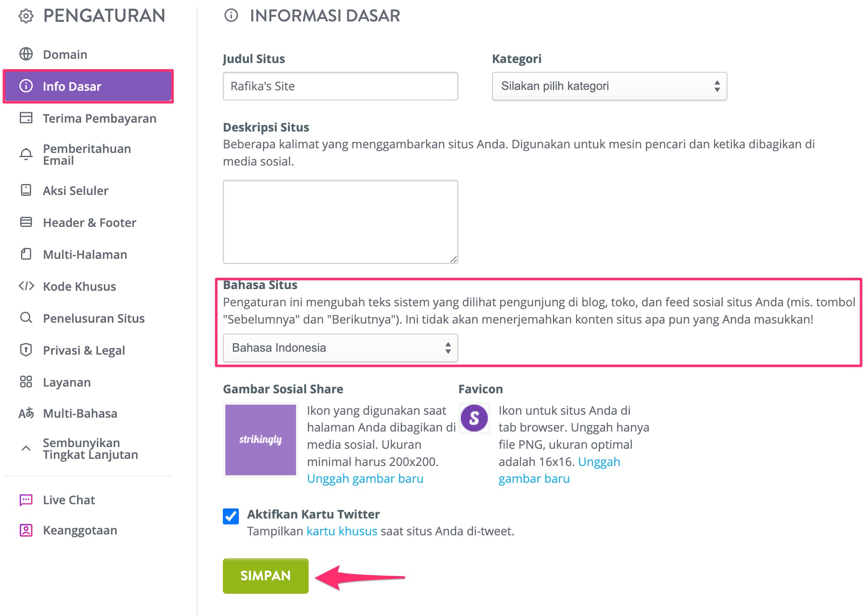Collapse Sembunyikan Tingkat Lanjutan chevron
This screenshot has width=867, height=616.
pos(26,448)
